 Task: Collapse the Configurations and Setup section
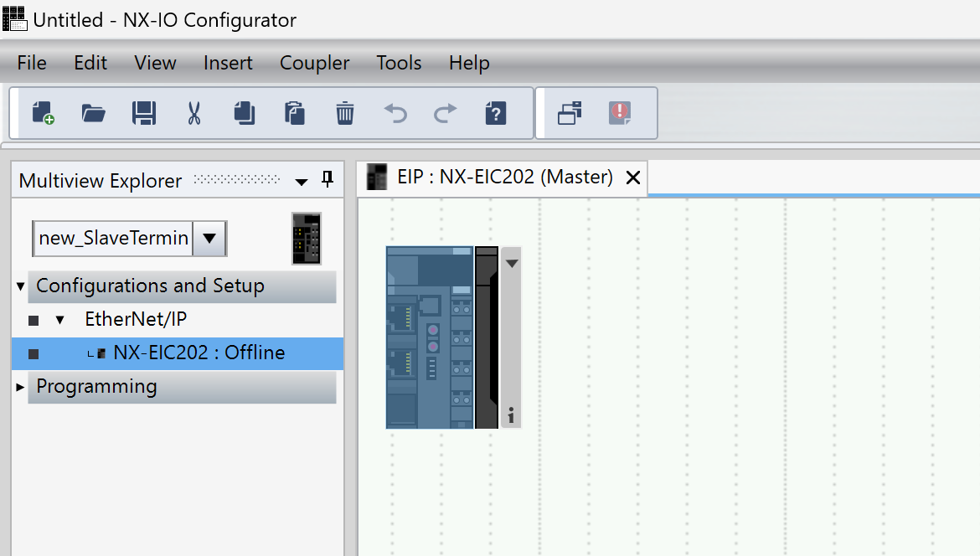click(20, 286)
